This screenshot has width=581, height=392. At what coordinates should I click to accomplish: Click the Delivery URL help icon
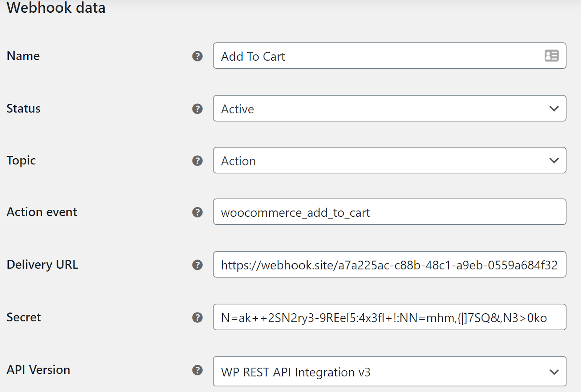(197, 265)
